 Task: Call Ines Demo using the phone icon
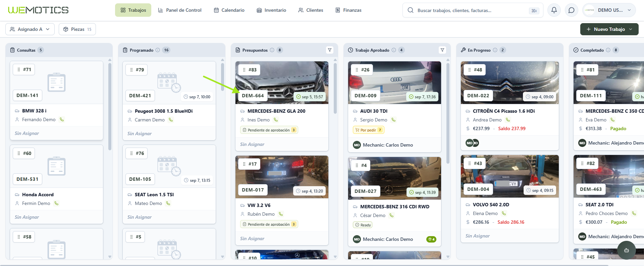point(276,120)
